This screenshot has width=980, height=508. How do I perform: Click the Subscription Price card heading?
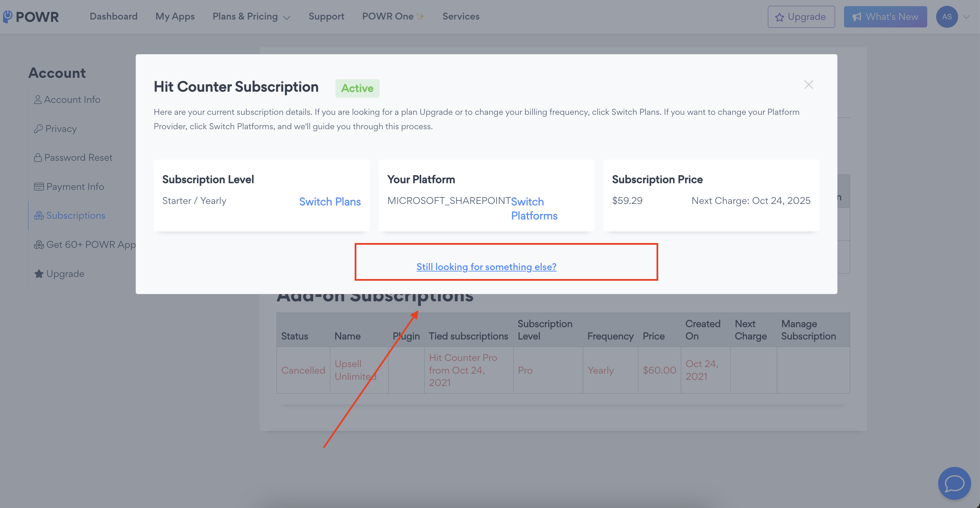[x=657, y=179]
